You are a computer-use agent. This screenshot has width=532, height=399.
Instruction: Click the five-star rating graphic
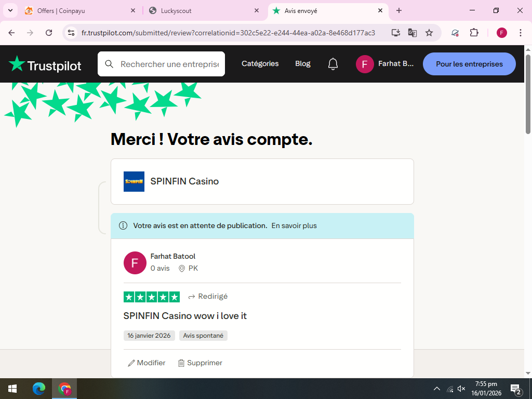point(152,297)
